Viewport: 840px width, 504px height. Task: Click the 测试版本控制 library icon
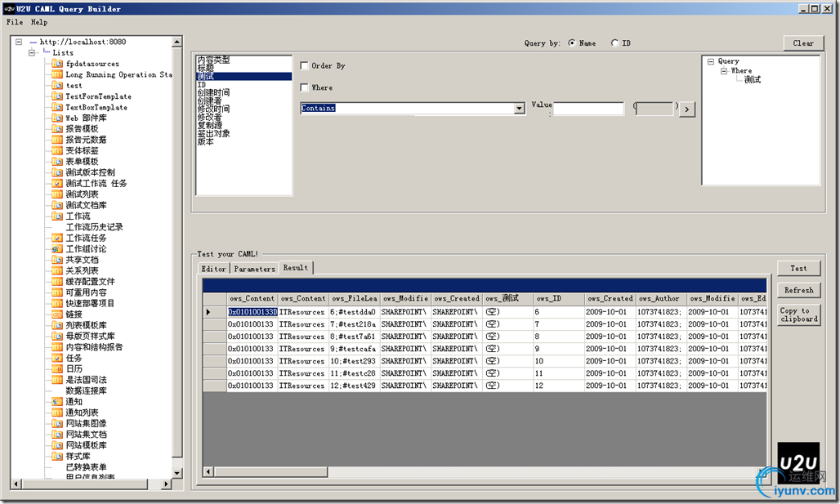[57, 172]
